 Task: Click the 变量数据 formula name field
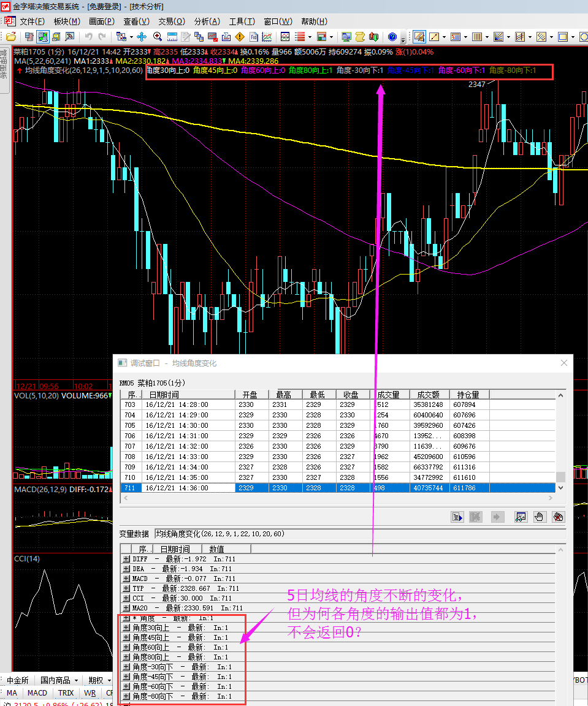coord(360,534)
